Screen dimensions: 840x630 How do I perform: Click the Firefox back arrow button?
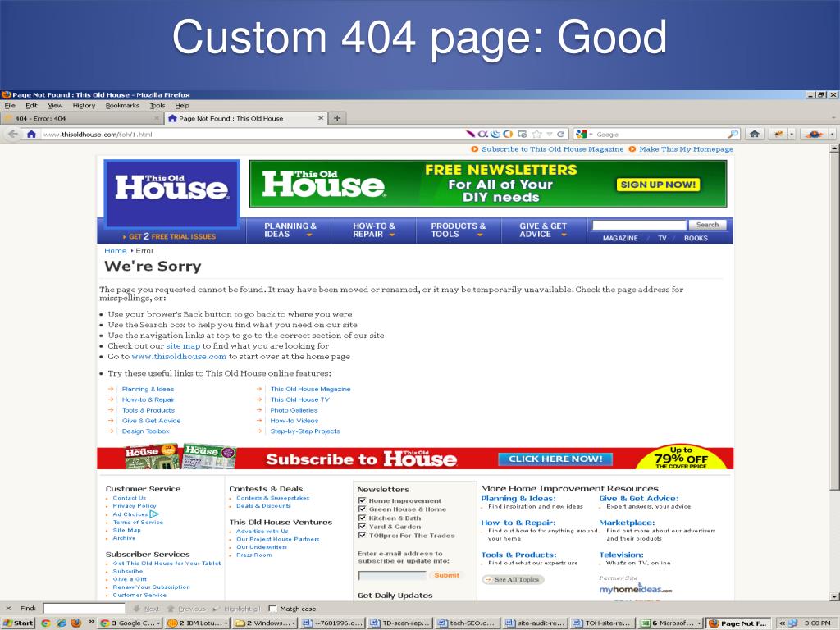pos(13,134)
